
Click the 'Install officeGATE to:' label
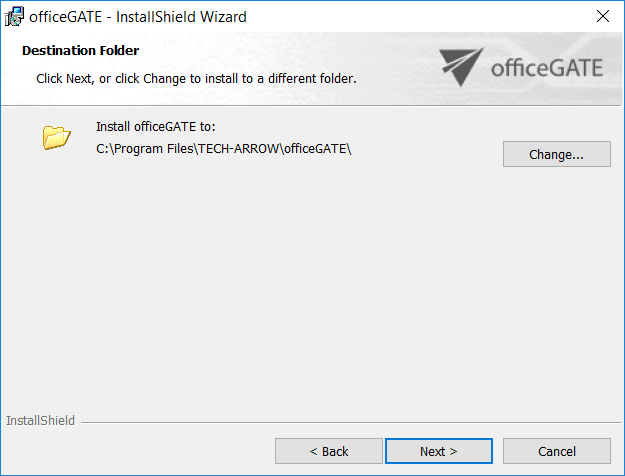click(x=156, y=126)
